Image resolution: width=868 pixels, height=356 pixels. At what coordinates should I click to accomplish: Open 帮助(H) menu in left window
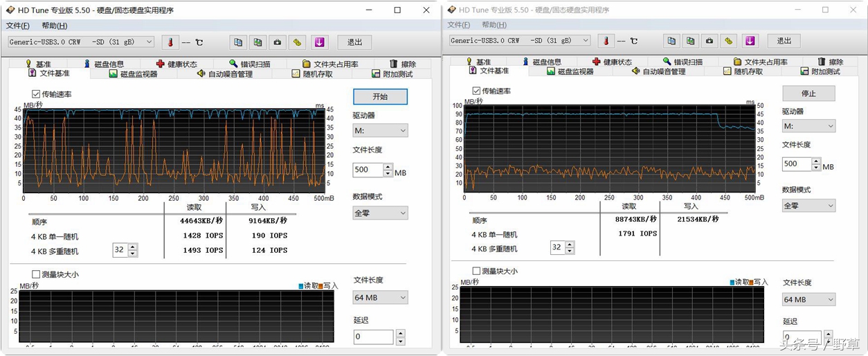point(55,26)
